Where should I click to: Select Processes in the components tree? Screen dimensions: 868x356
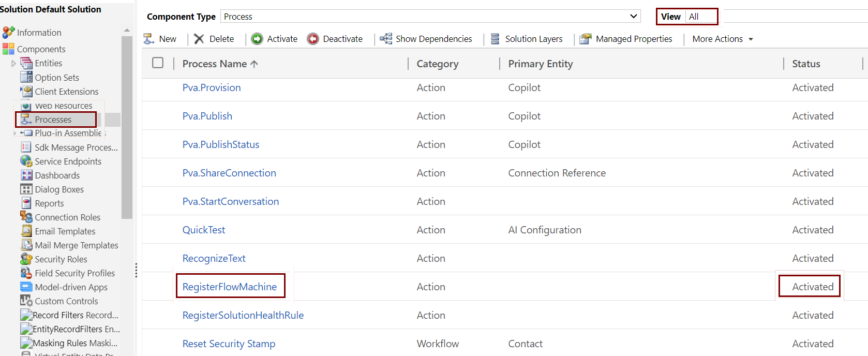pyautogui.click(x=53, y=120)
